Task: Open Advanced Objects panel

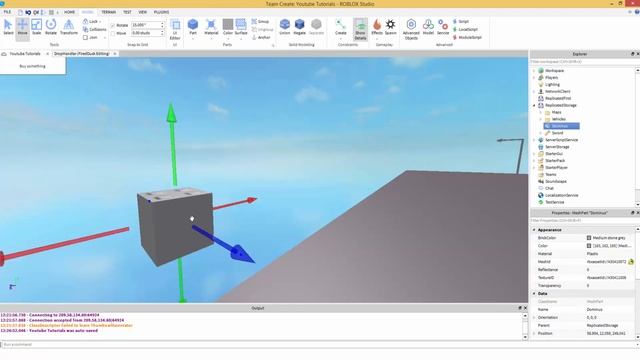Action: point(411,29)
